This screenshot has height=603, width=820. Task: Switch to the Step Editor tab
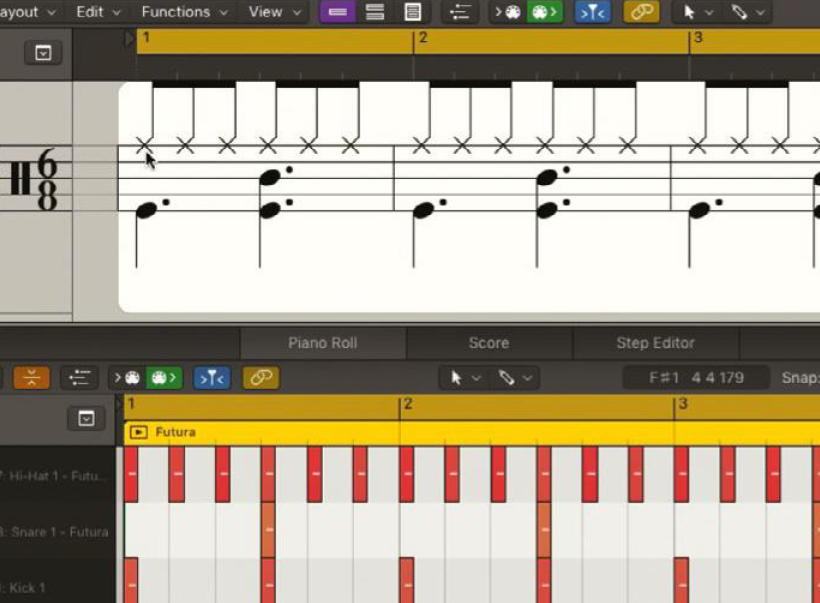click(x=655, y=343)
